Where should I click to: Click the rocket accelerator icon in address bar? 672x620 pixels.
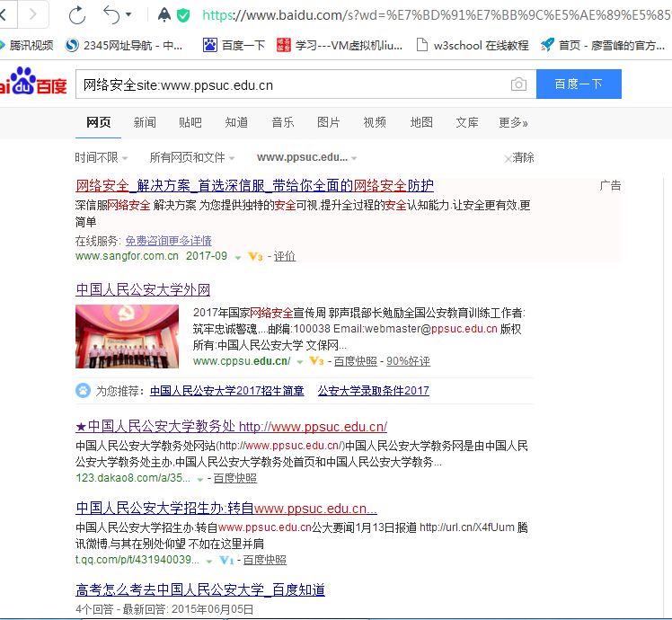(164, 15)
